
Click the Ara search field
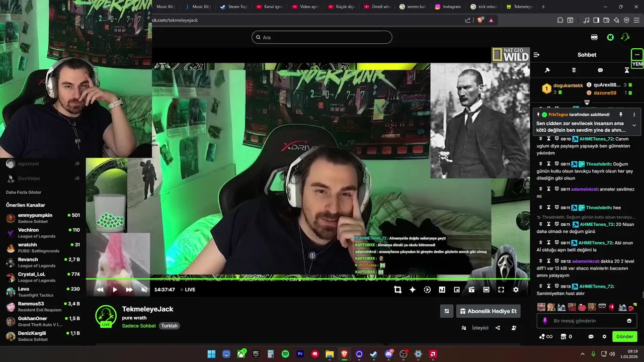pos(322,37)
